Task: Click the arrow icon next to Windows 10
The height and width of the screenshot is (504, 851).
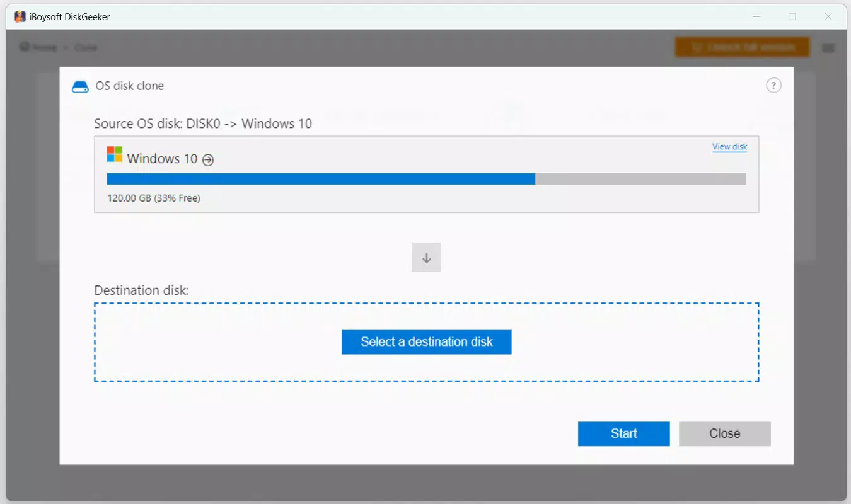Action: coord(208,160)
